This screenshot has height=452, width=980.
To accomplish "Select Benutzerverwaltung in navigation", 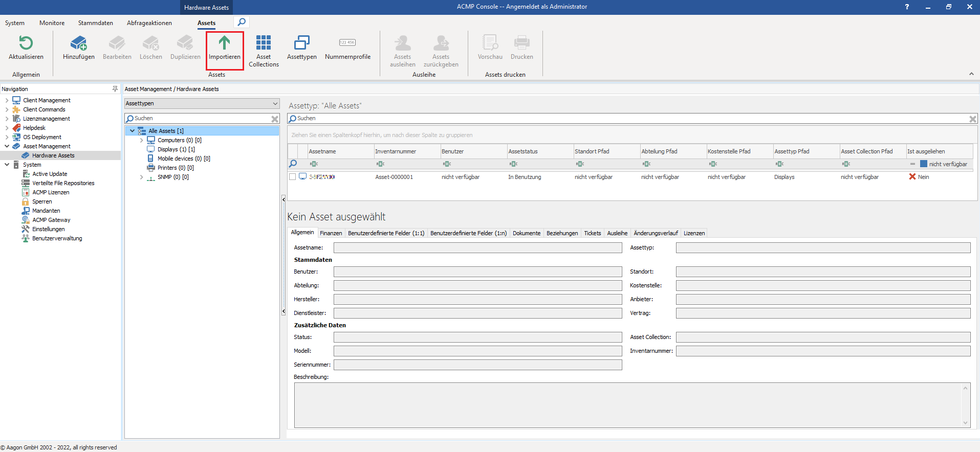I will click(57, 238).
